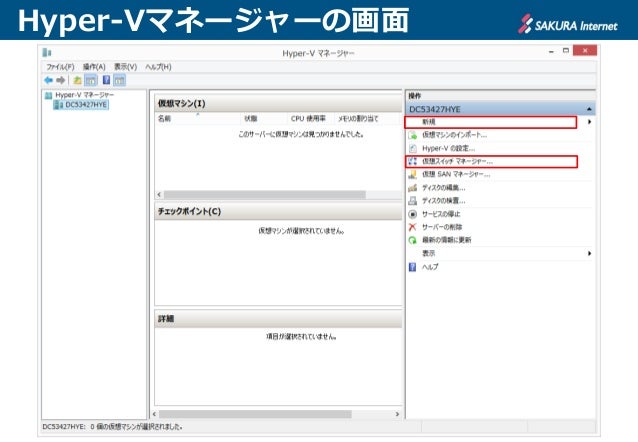The image size is (638, 442).
Task: Click the Virtual SAN Manager icon
Action: point(413,174)
